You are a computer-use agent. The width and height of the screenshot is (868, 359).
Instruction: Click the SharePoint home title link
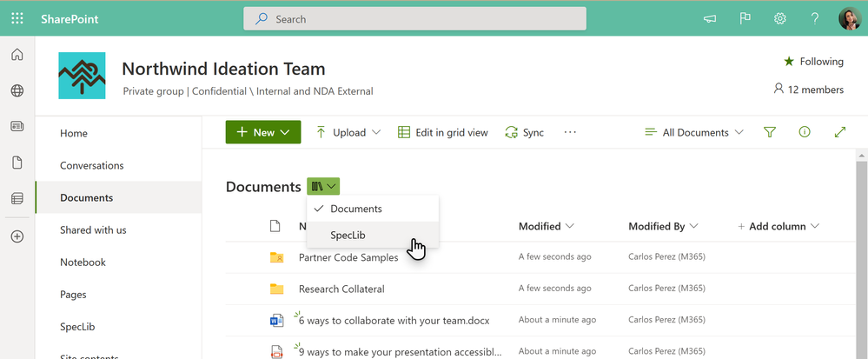tap(70, 19)
